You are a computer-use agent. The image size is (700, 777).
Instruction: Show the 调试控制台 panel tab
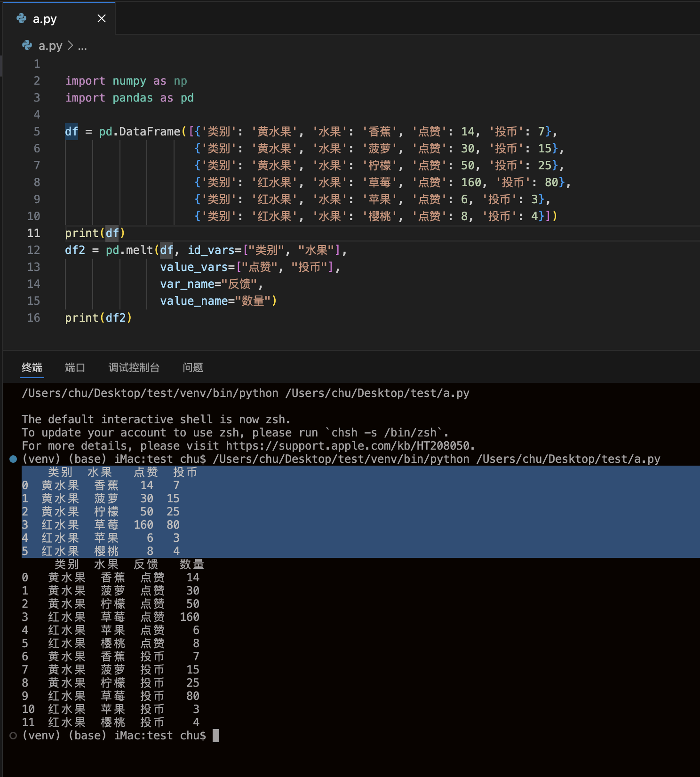pos(134,367)
